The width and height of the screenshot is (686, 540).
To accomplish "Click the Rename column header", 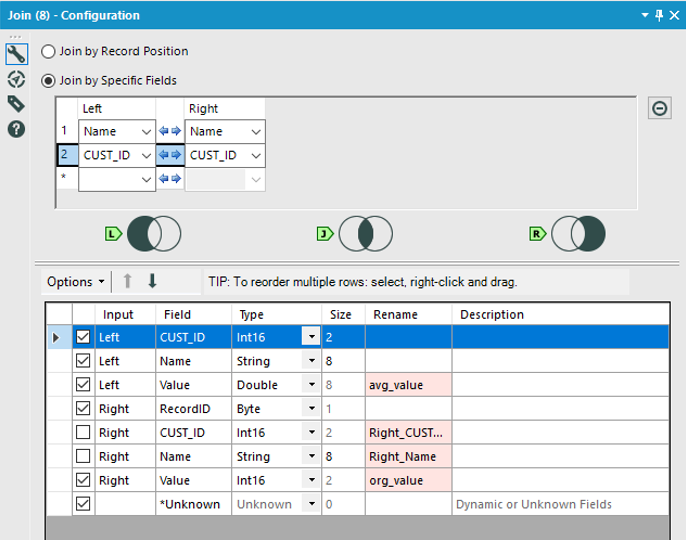I will pyautogui.click(x=395, y=315).
